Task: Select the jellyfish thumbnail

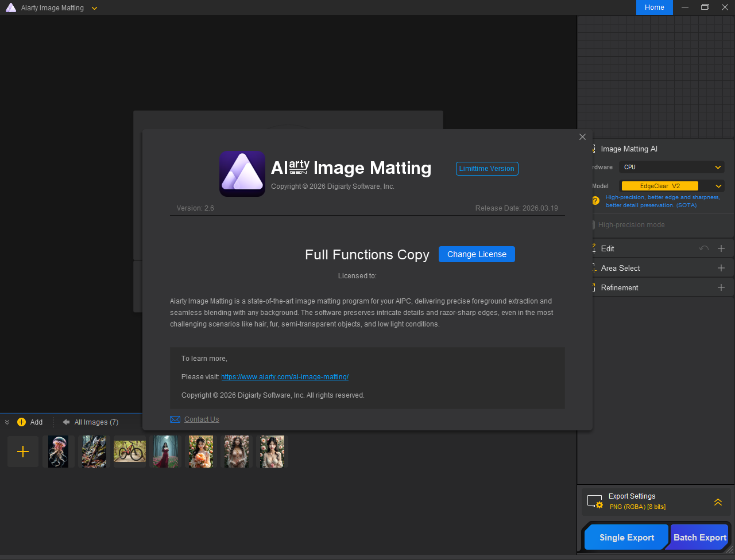Action: point(58,452)
